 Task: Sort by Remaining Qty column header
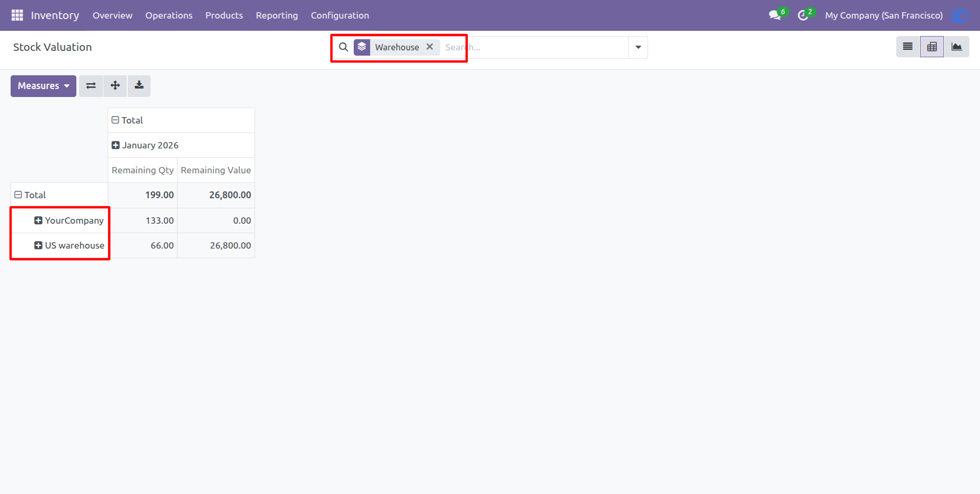(x=143, y=170)
